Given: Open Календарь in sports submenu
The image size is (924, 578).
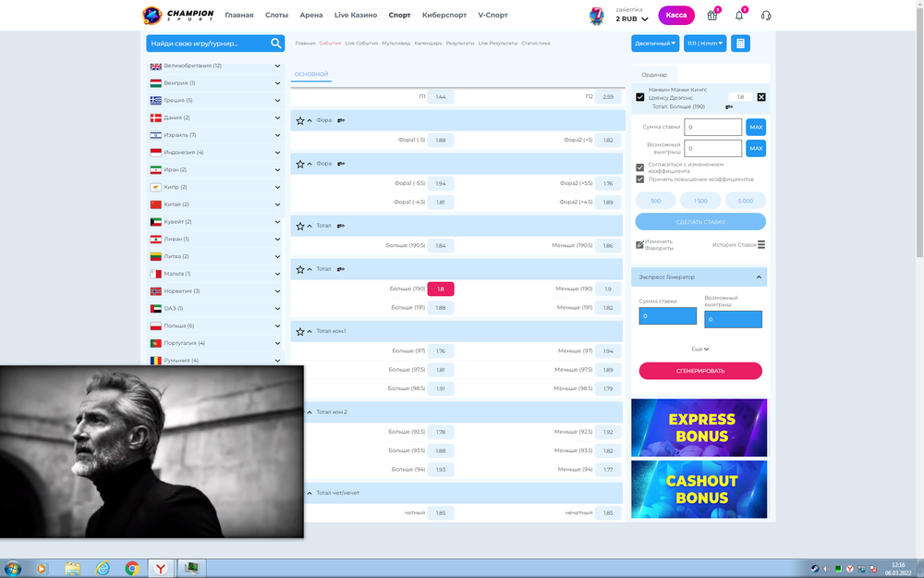Looking at the screenshot, I should 428,43.
